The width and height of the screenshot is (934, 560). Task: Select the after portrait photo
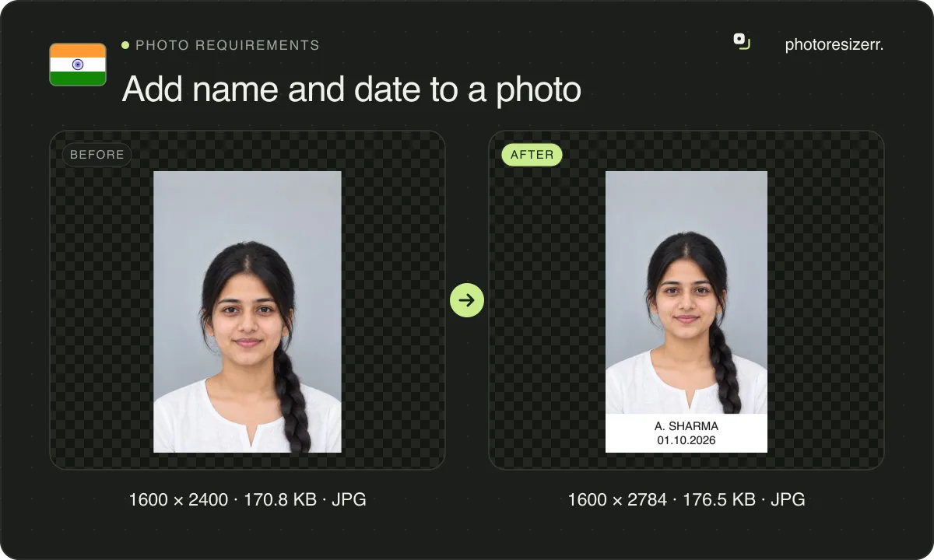click(x=686, y=312)
